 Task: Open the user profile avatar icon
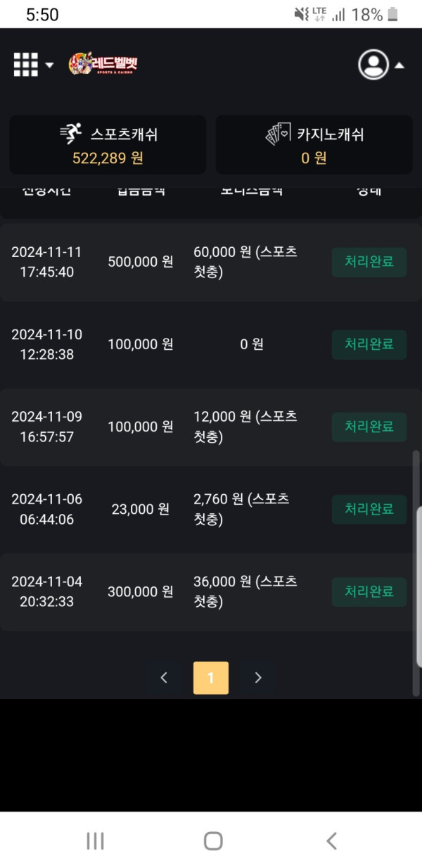click(373, 65)
